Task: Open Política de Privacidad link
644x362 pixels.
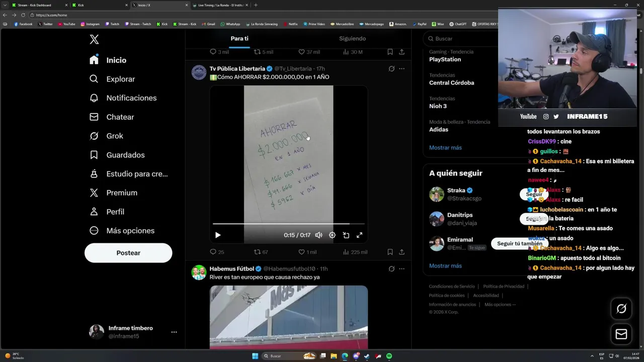Action: click(504, 287)
